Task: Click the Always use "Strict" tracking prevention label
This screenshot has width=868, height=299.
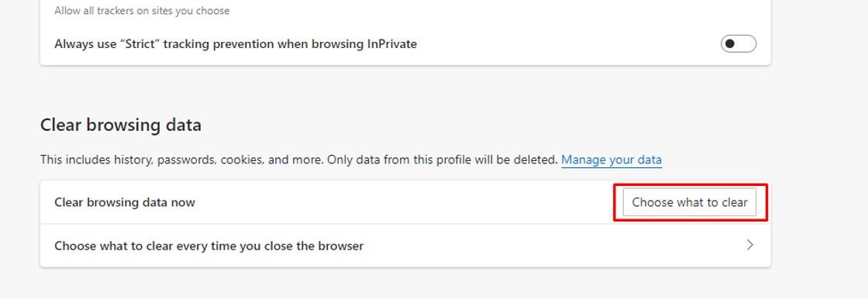Action: click(236, 43)
